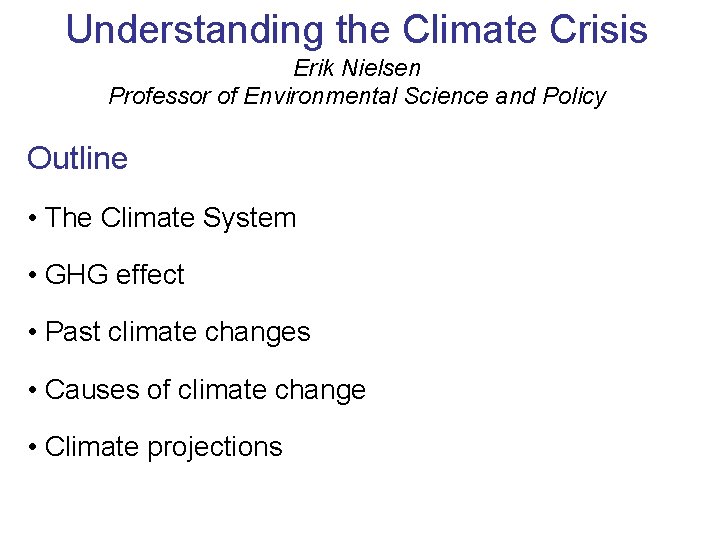Viewport: 720px width, 540px height.
Task: Click the 'Climate projections' bullet text
Action: coord(164,447)
